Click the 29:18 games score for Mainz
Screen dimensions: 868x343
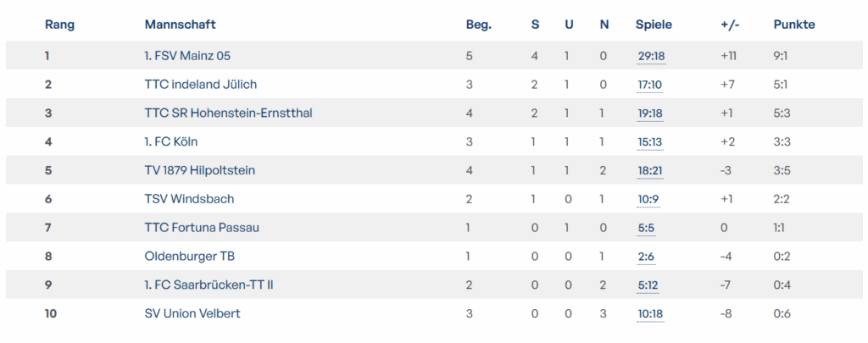pos(651,57)
